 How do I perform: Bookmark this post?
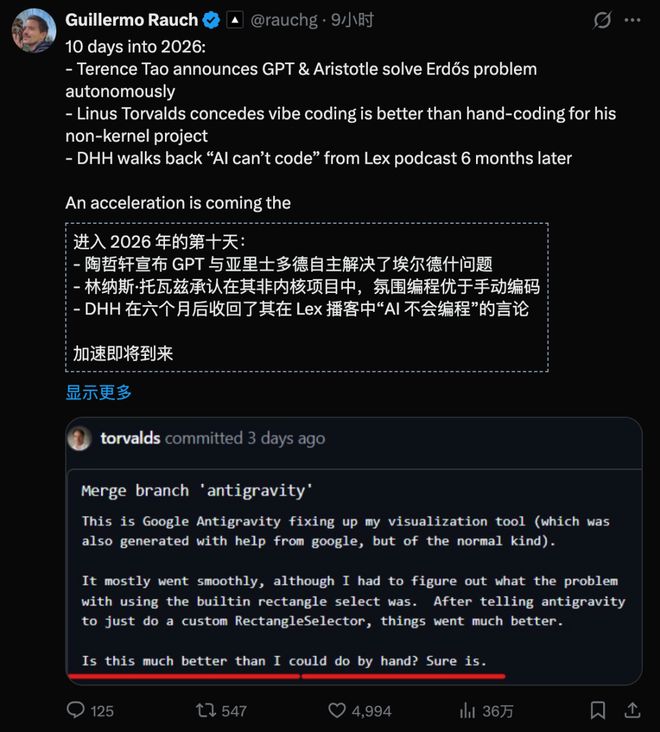point(597,710)
